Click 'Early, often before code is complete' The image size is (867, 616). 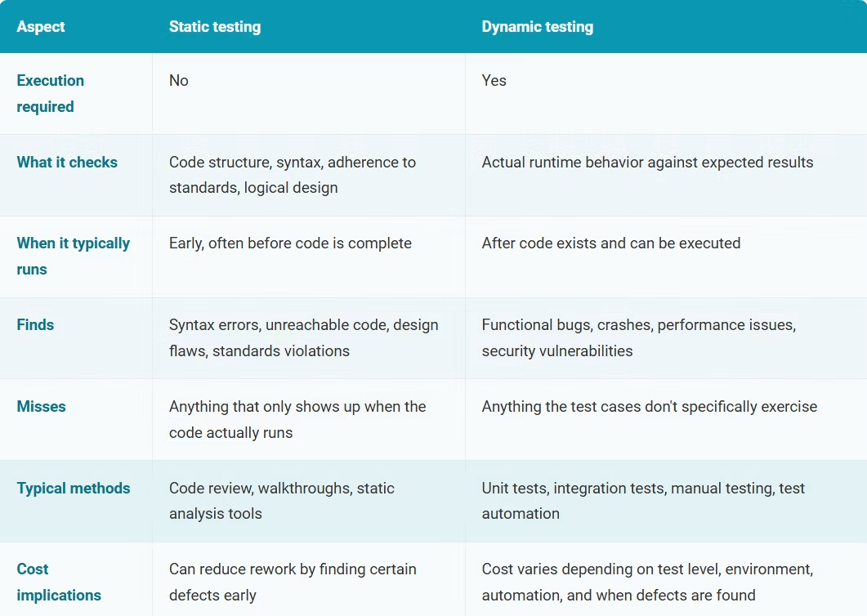point(290,243)
